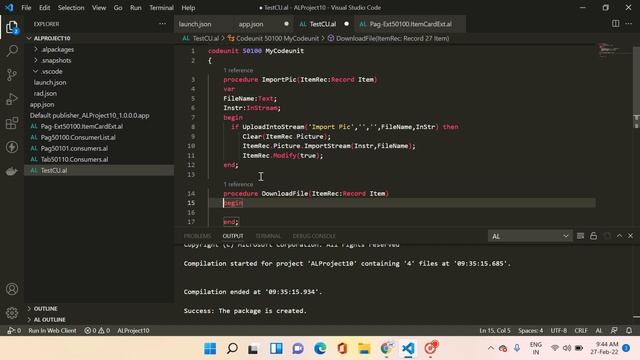
Task: Click the split editor right icon
Action: [x=616, y=24]
